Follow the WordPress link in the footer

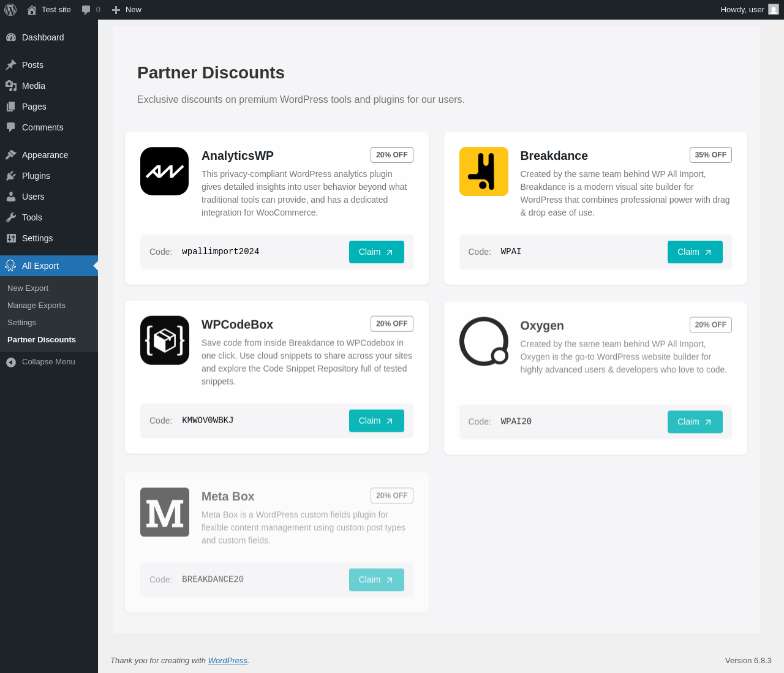[x=227, y=661]
